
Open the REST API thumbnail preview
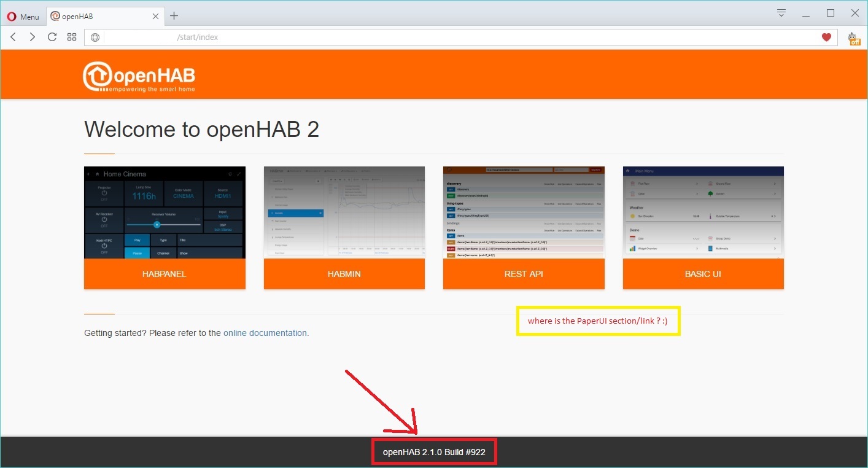[x=524, y=213]
